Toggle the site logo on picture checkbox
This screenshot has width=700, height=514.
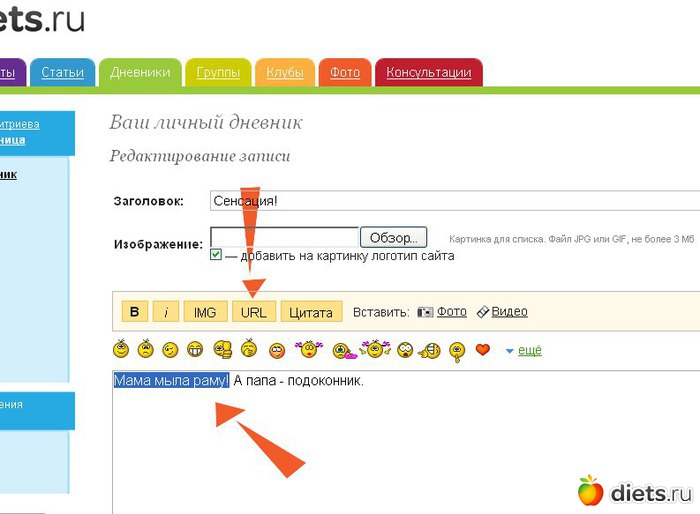(216, 255)
